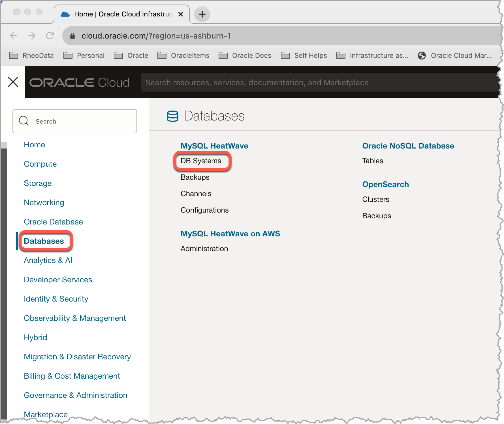Select Storage in the navigation menu
504x424 pixels.
[x=38, y=183]
